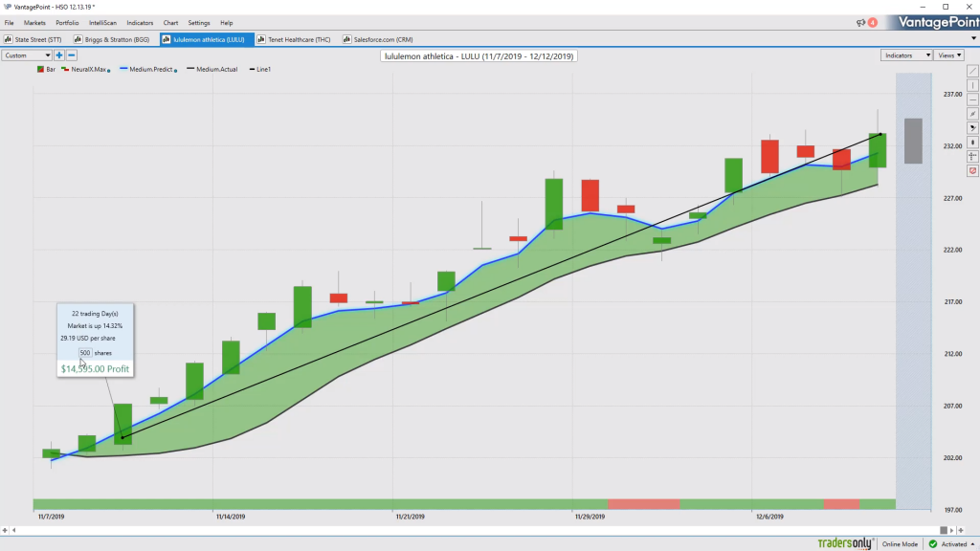This screenshot has width=980, height=551.
Task: Click the '22 trading Day(s)' text
Action: tap(95, 314)
